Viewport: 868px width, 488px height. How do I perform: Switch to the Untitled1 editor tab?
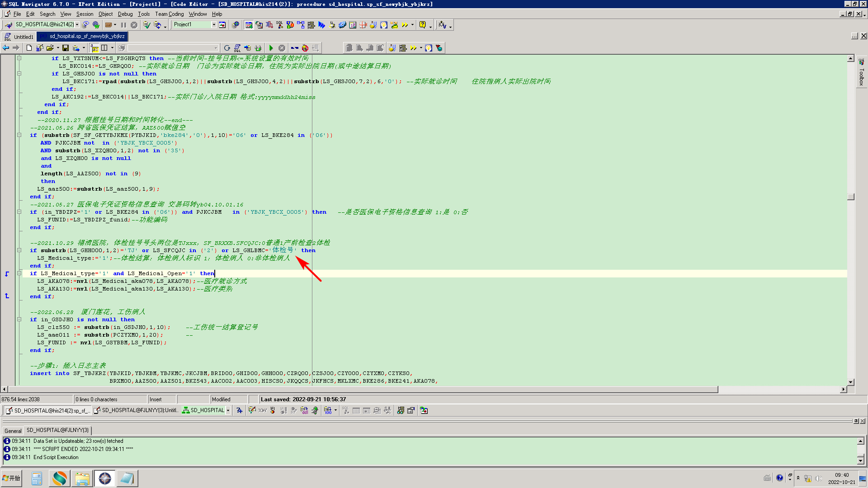[x=23, y=37]
